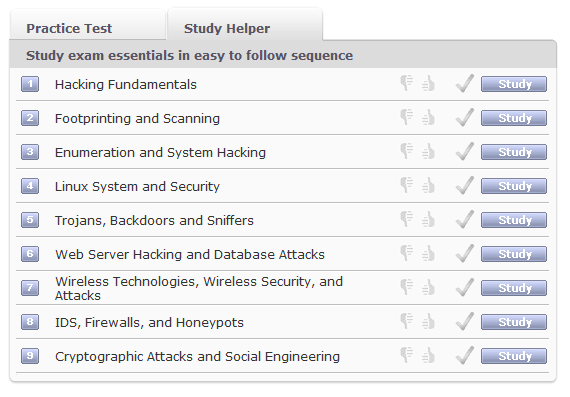
Task: Toggle checkmark for Web Server Hacking row
Action: (465, 253)
